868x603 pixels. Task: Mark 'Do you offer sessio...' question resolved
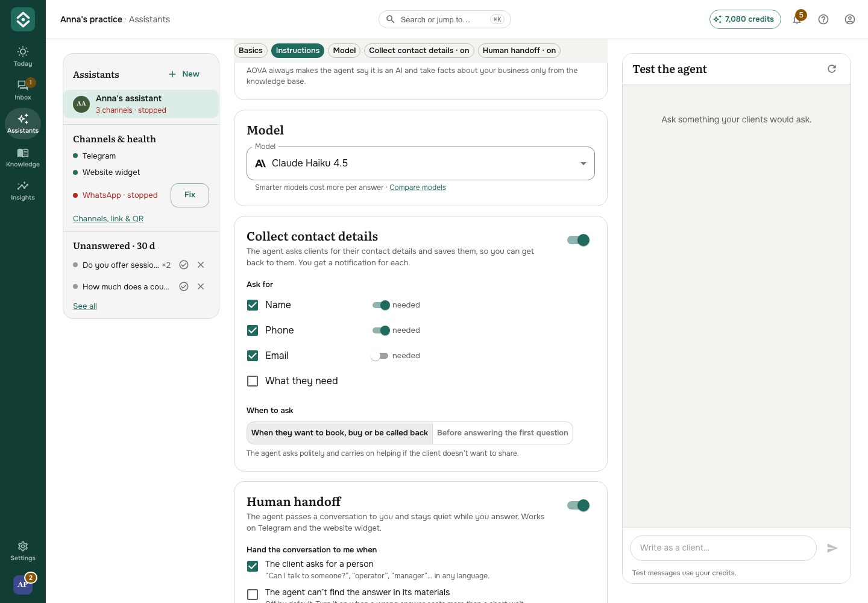pyautogui.click(x=184, y=265)
